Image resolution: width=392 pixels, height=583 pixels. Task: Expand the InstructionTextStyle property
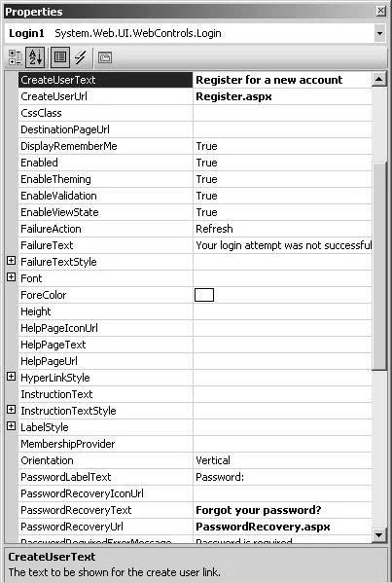[x=11, y=410]
